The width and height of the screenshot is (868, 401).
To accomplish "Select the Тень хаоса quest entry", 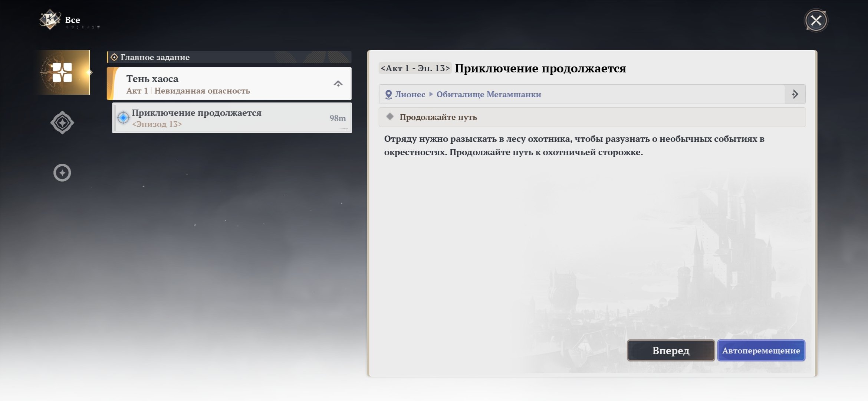I will tap(229, 84).
